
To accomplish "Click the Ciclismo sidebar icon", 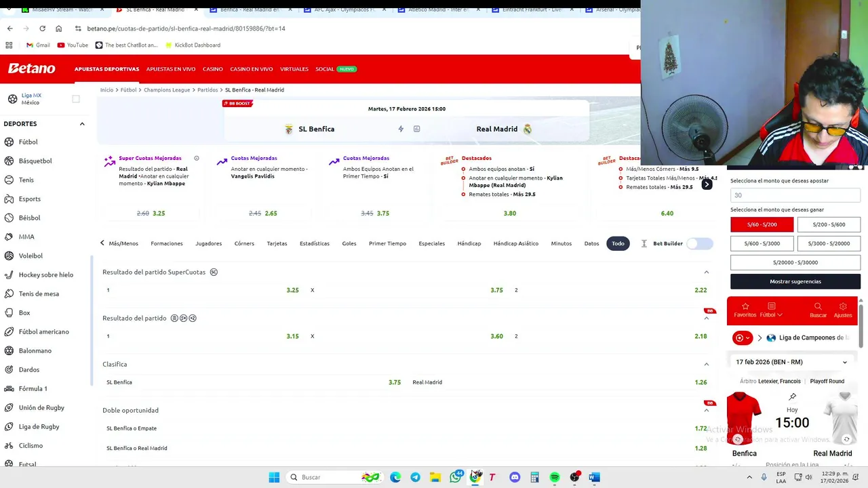I will click(9, 445).
